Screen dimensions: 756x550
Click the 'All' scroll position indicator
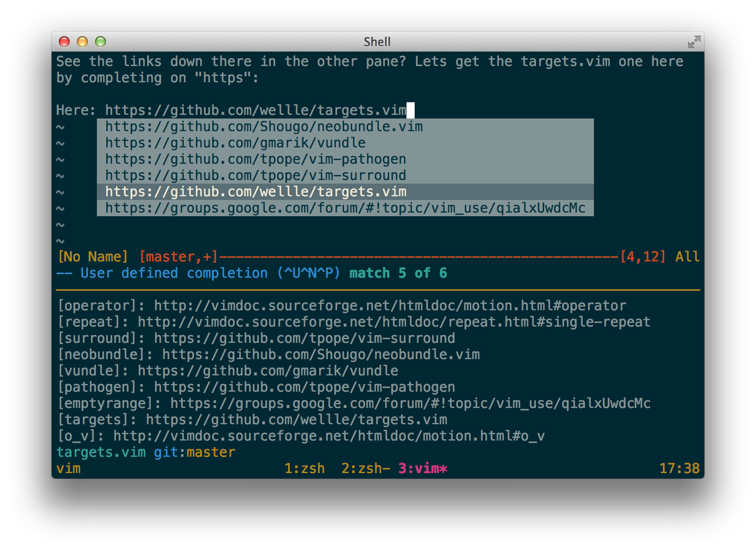click(687, 257)
